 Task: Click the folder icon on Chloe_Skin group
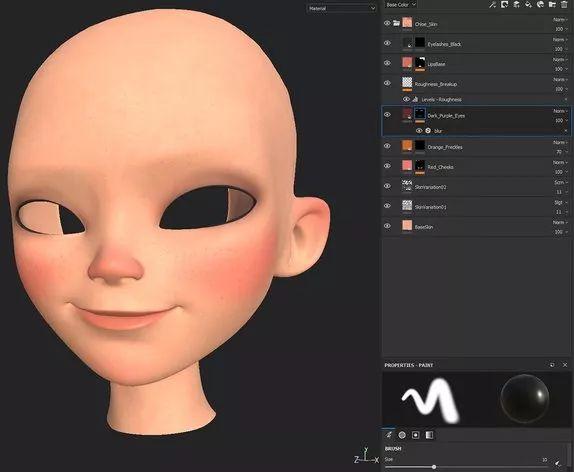click(x=396, y=23)
